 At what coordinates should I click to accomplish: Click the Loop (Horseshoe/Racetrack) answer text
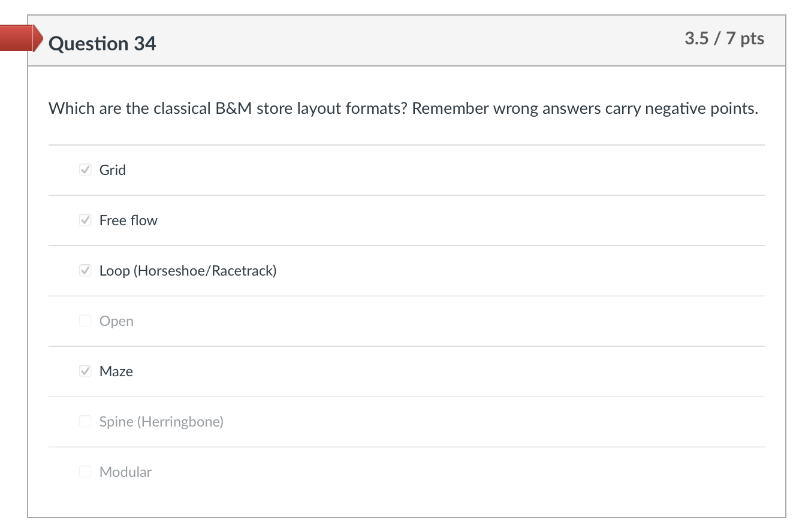(188, 270)
